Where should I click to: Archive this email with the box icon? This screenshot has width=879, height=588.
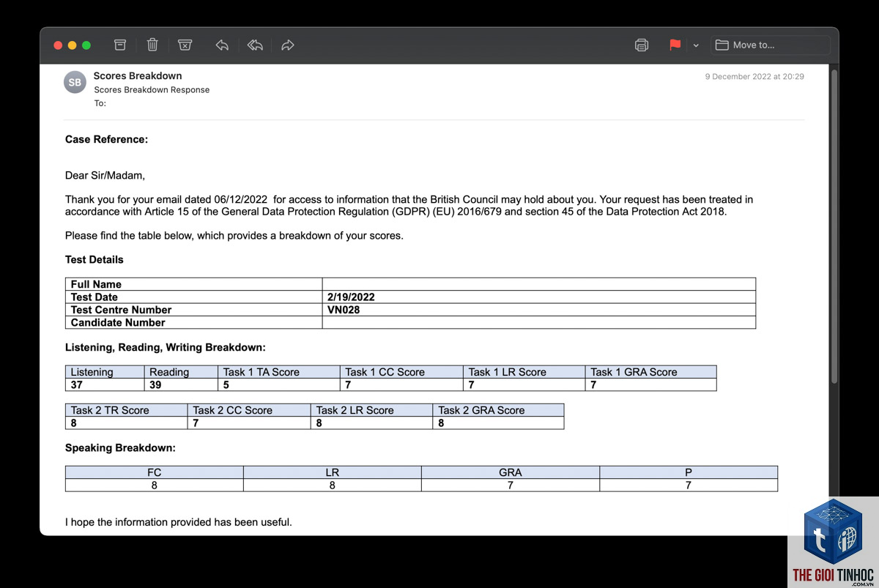coord(120,45)
